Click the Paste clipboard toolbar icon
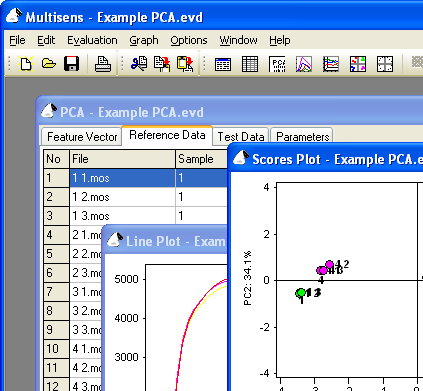The image size is (423, 391). [x=185, y=64]
